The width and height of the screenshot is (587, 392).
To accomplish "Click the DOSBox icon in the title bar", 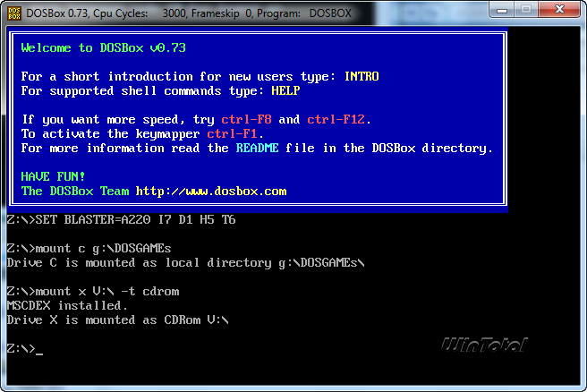I will (14, 13).
